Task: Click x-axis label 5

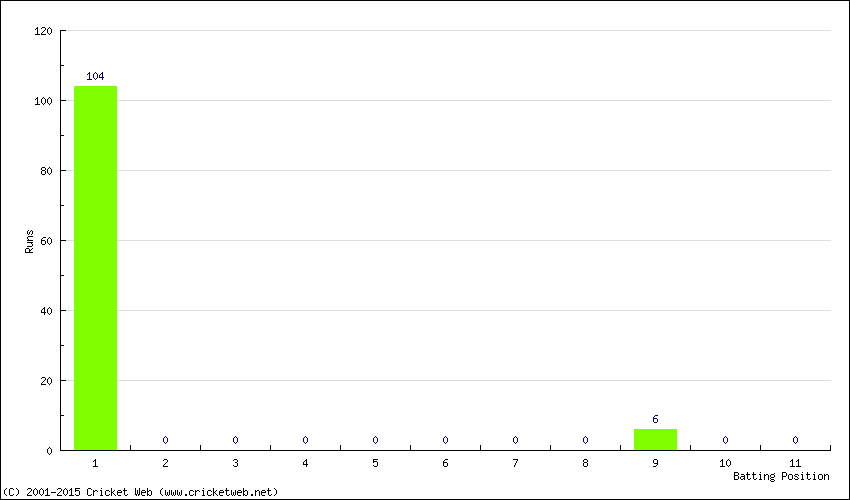Action: click(x=375, y=463)
